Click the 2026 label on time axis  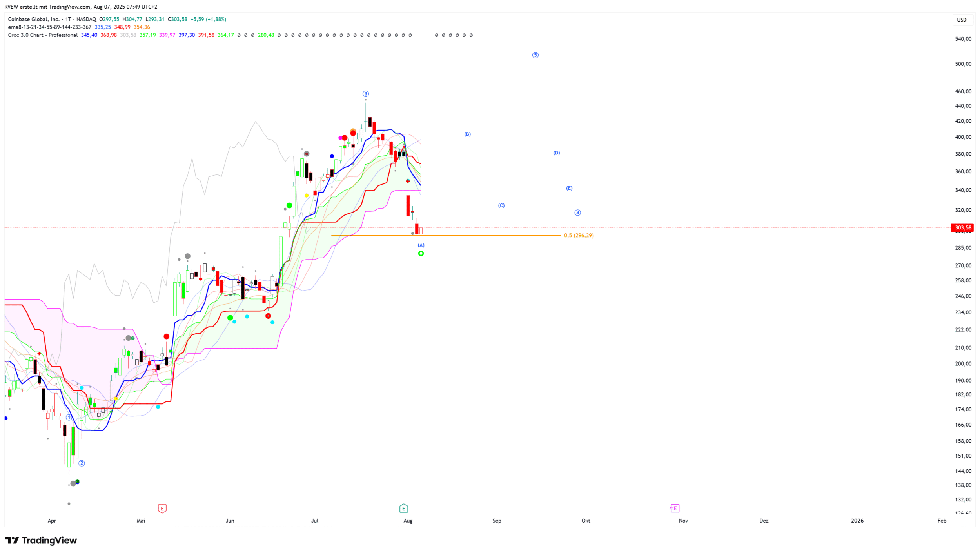click(857, 521)
